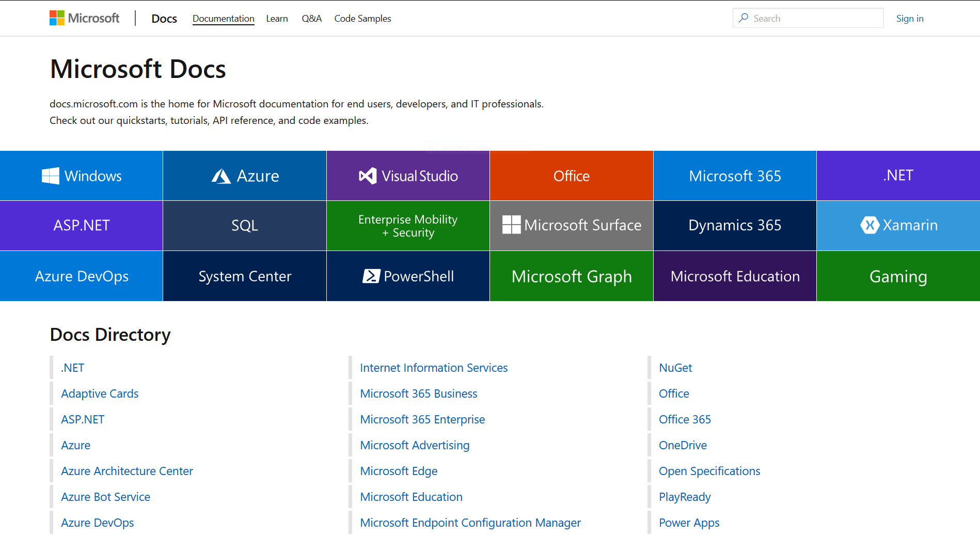Open Azure DevOps directory link
Screen dimensions: 980x535
(x=97, y=523)
